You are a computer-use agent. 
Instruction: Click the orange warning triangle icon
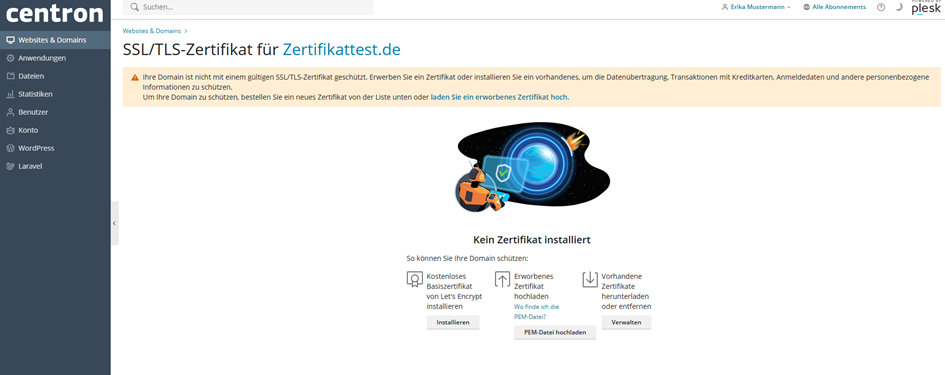click(x=135, y=78)
